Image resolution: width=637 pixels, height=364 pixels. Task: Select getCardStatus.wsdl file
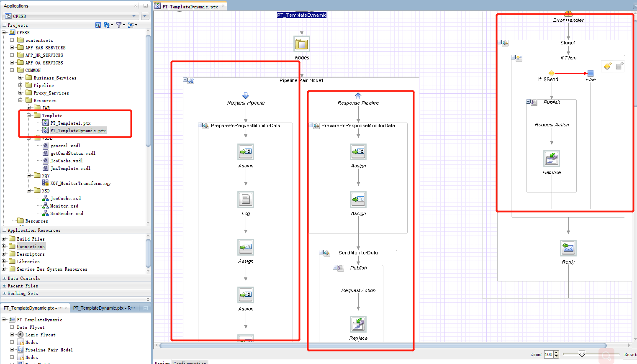[x=73, y=153]
